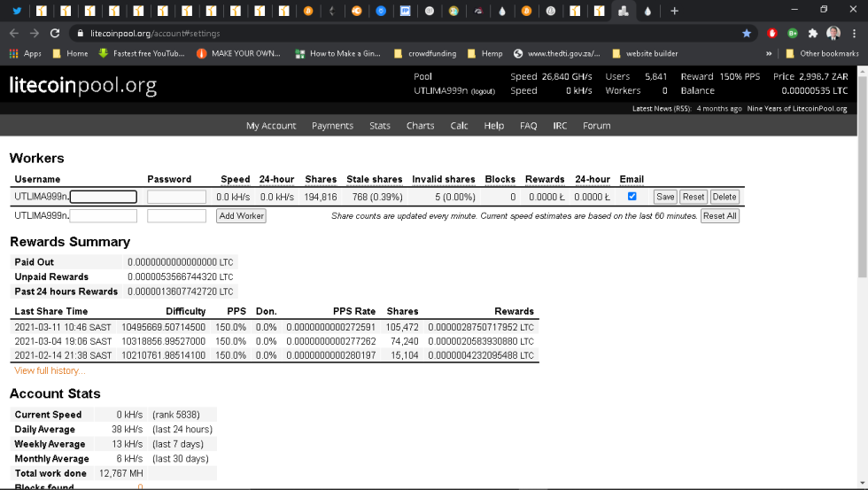Focus the existing worker username field
Image resolution: width=868 pixels, height=490 pixels.
pyautogui.click(x=104, y=197)
